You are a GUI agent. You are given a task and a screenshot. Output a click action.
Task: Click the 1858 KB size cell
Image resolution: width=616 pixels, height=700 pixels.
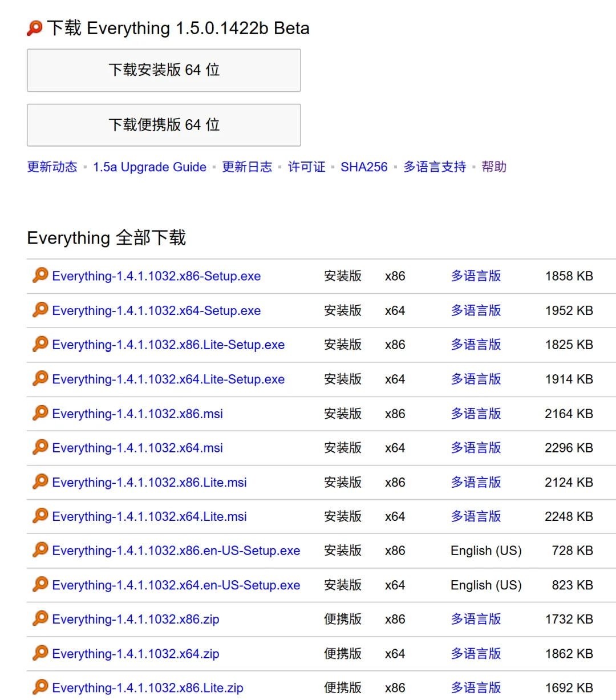tap(569, 276)
